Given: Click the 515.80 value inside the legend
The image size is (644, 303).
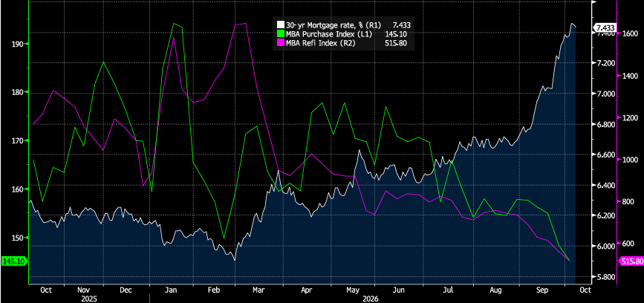Looking at the screenshot, I should pos(397,43).
